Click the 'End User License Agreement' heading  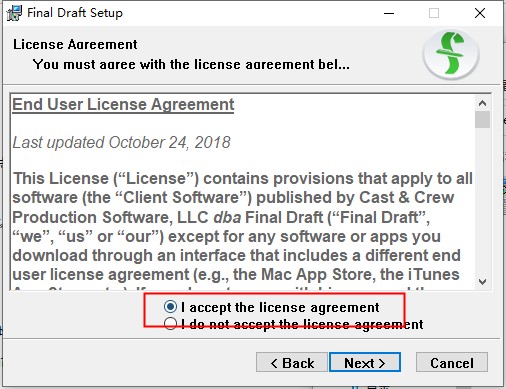coord(123,105)
